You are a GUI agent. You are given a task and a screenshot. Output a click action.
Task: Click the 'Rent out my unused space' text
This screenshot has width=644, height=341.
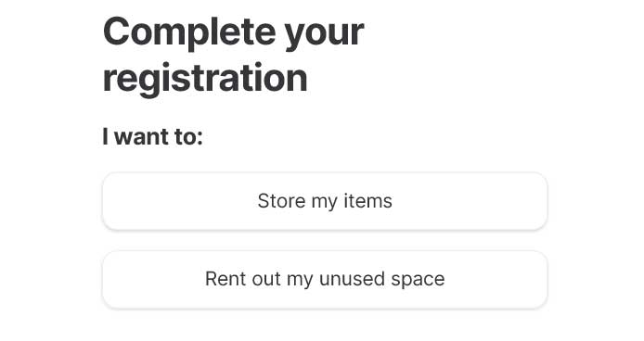click(325, 279)
